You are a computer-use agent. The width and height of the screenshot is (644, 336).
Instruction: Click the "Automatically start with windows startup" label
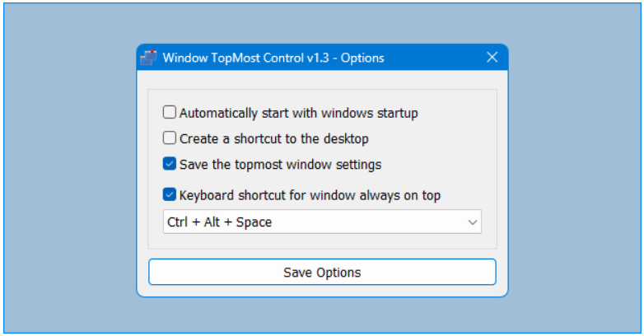coord(298,113)
